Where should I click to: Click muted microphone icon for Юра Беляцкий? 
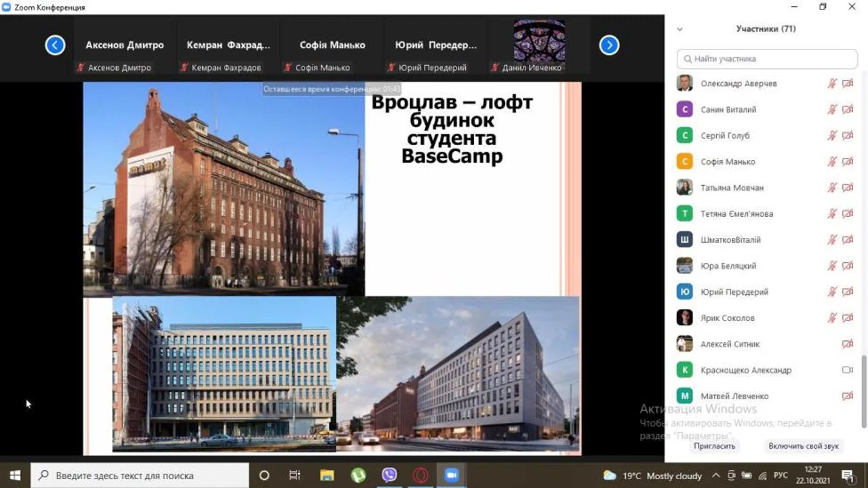click(x=832, y=266)
